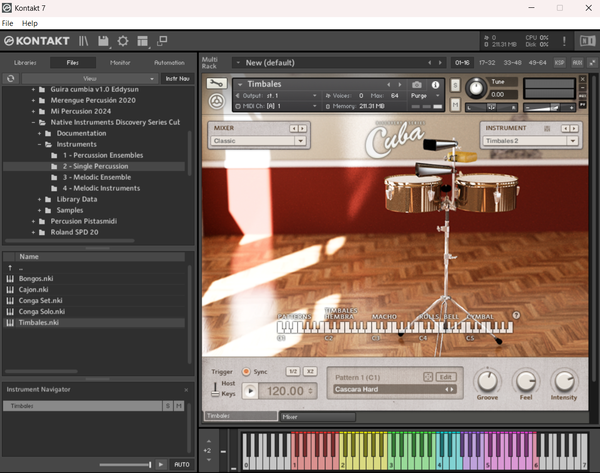Select Conga Set.nki in file list

point(41,300)
